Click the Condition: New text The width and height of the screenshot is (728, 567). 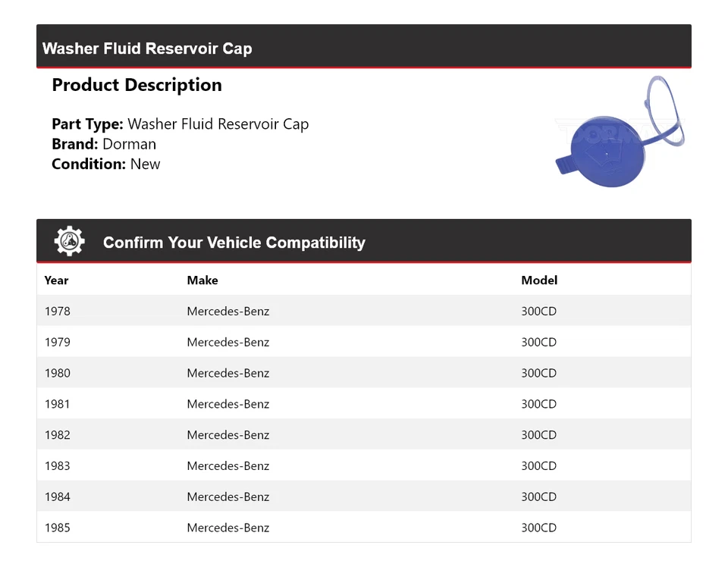106,164
